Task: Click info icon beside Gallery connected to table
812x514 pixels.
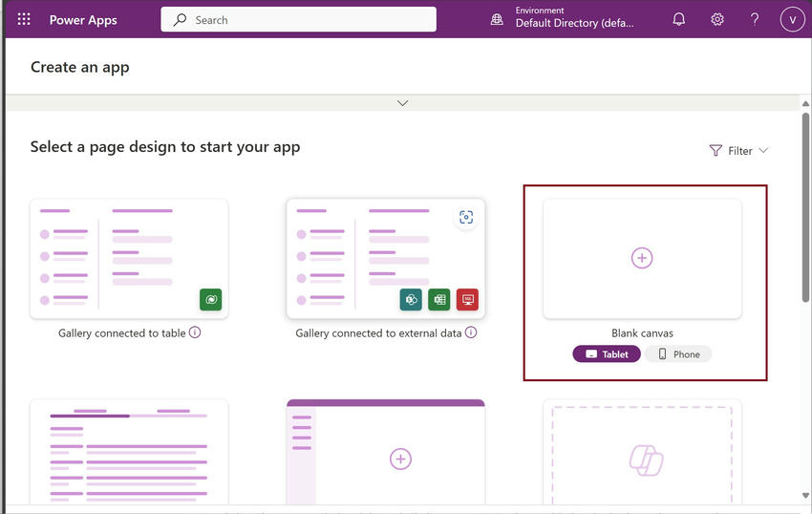Action: point(195,332)
